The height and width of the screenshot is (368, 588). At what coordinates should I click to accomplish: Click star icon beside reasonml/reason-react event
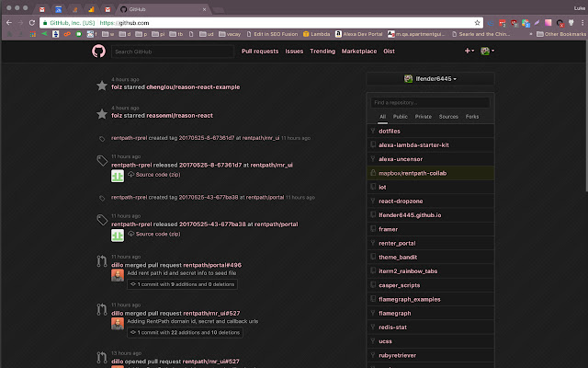point(102,114)
